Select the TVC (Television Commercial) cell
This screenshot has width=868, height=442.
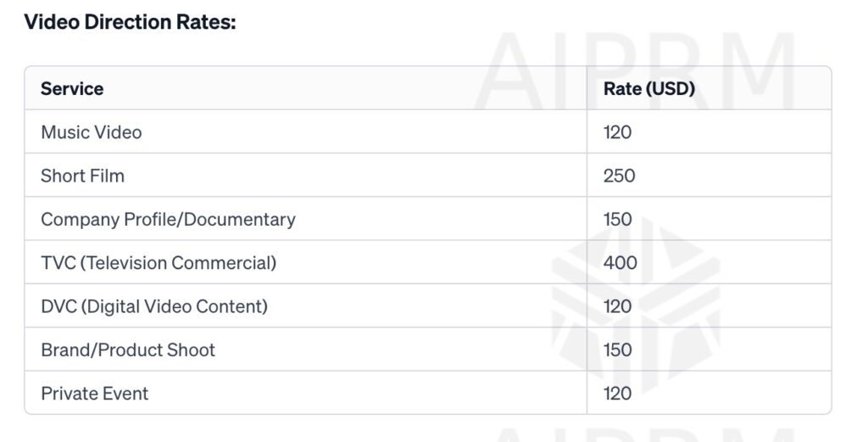click(159, 263)
